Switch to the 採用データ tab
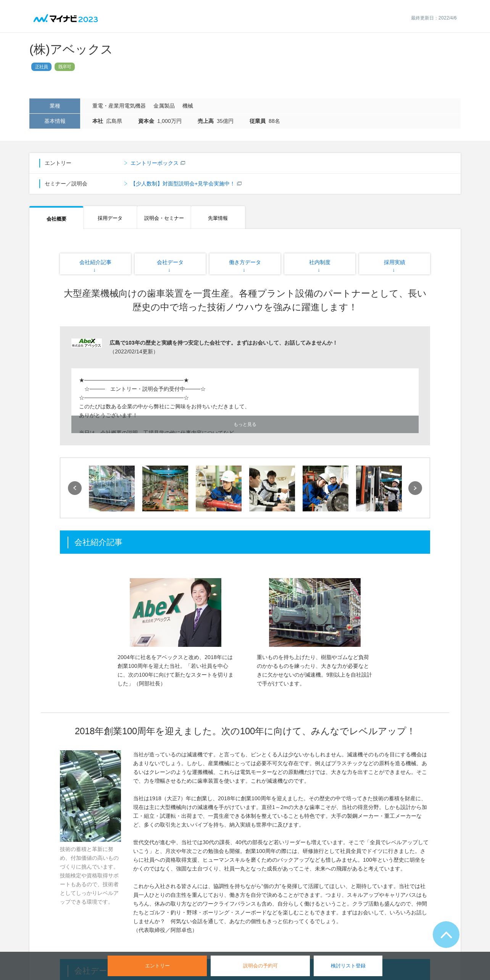490x980 pixels. pyautogui.click(x=110, y=218)
